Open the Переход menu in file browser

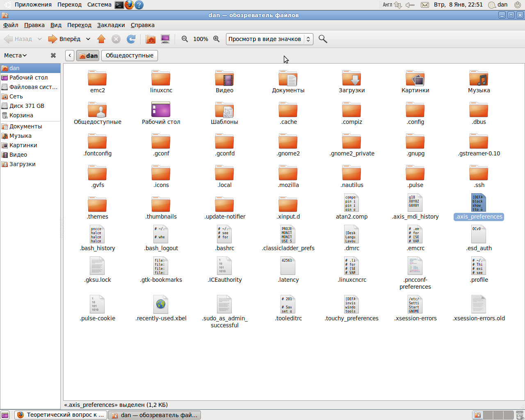[79, 25]
